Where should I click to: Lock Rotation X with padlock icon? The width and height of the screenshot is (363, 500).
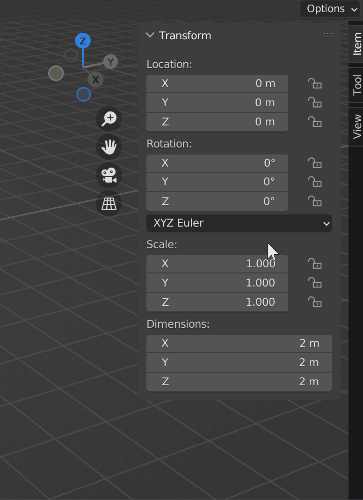click(x=315, y=163)
